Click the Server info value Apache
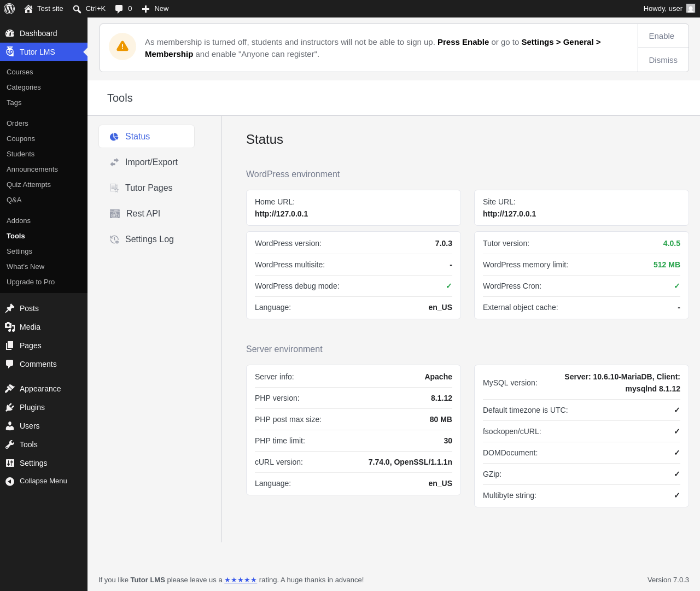Image resolution: width=700 pixels, height=591 pixels. click(x=438, y=377)
